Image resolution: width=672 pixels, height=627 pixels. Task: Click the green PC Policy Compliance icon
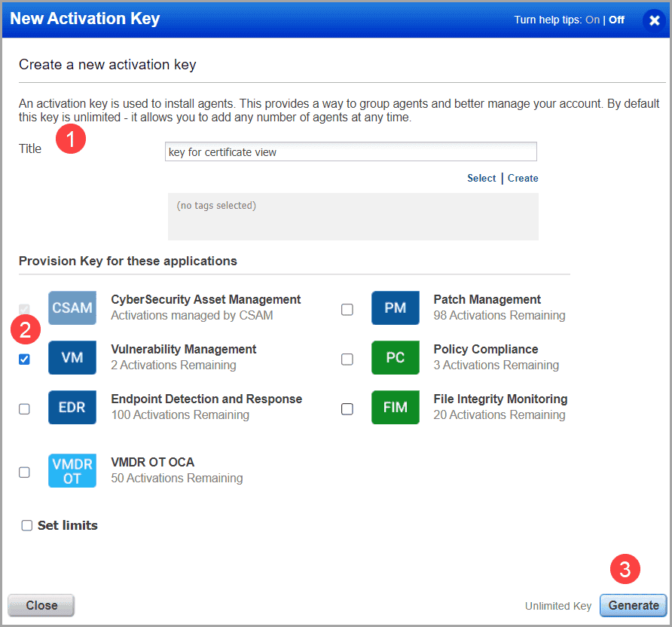coord(395,357)
